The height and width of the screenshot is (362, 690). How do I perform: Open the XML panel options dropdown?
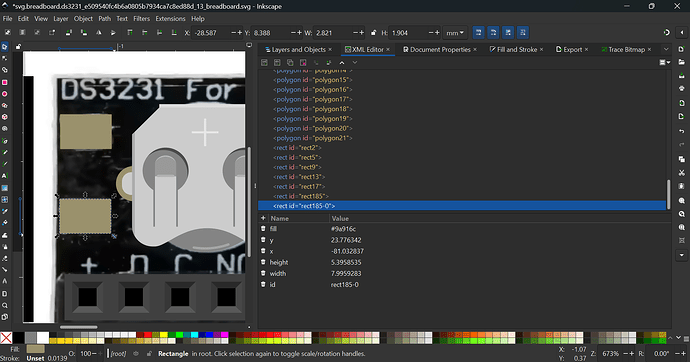coord(664,62)
